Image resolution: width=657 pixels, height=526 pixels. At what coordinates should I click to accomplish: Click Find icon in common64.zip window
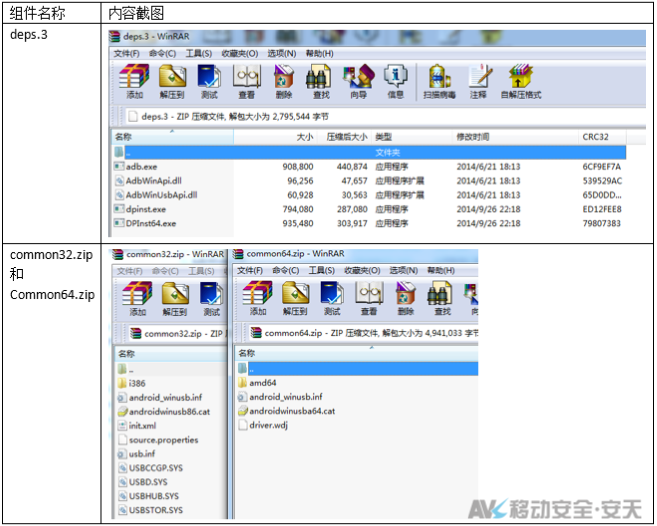click(x=442, y=298)
